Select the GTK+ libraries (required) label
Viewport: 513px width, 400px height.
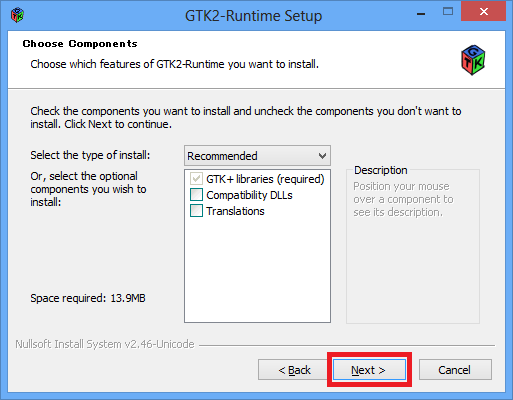click(x=265, y=179)
